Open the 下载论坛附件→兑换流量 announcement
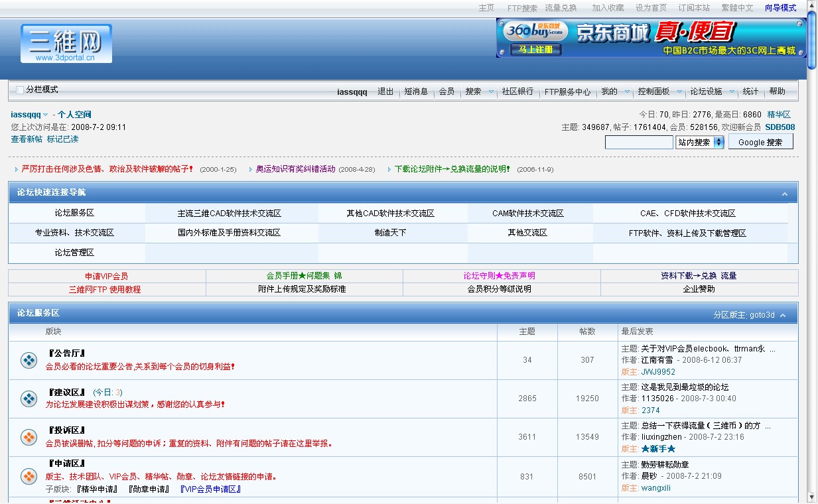Screen dimensions: 818x504 452,169
